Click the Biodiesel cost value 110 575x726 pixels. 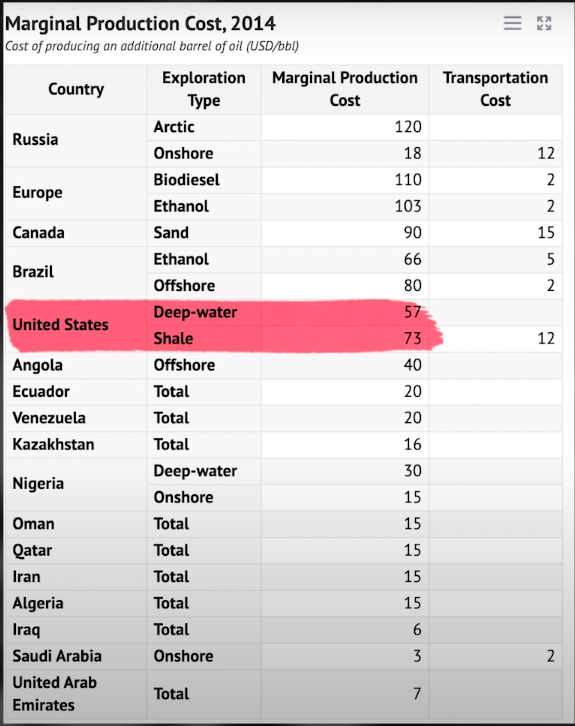(345, 180)
